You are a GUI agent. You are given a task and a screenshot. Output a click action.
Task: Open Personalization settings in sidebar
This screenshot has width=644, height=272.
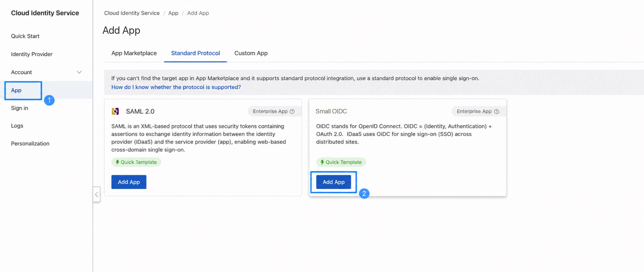[30, 144]
